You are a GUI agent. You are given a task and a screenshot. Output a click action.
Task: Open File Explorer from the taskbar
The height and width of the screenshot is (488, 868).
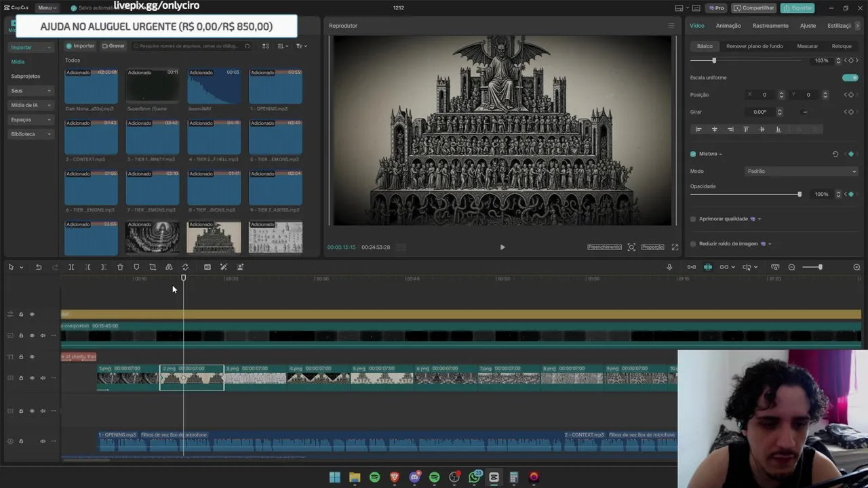[x=355, y=477]
